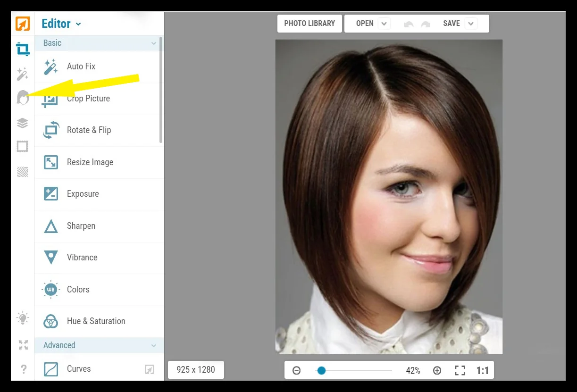Click the Exposure icon
Screen dimensions: 577x392
point(51,194)
